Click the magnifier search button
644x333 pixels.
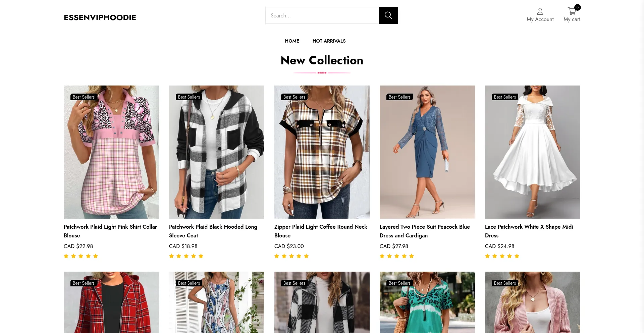[x=388, y=15]
